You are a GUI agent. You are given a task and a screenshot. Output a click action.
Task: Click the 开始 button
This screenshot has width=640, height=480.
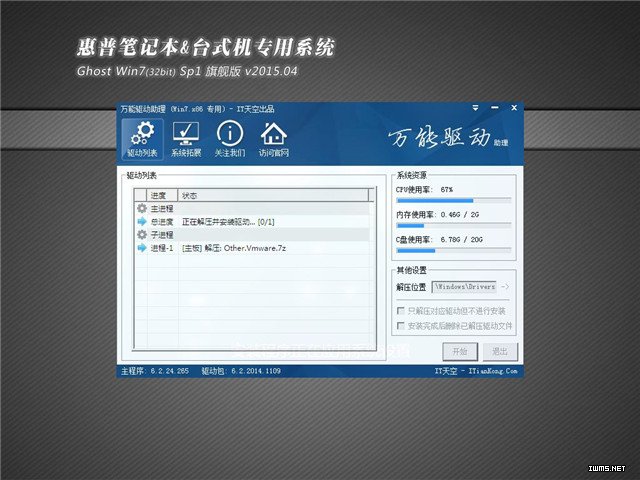460,351
